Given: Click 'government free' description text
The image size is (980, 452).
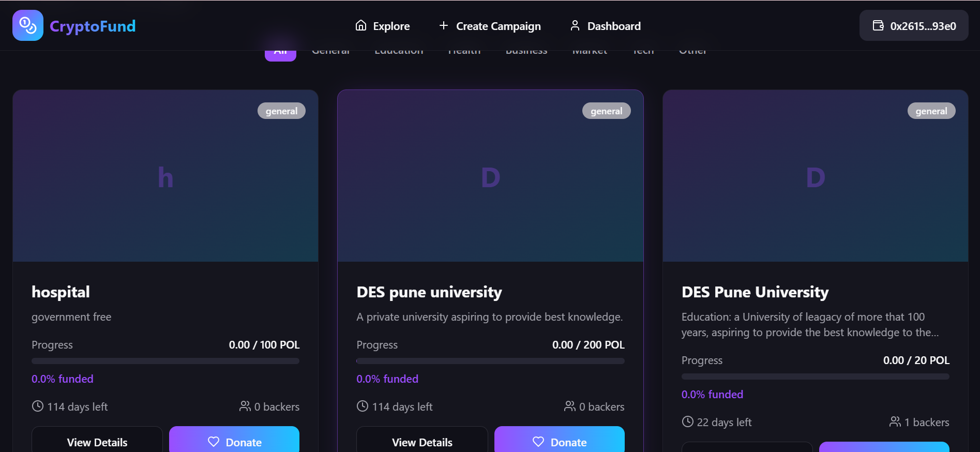Looking at the screenshot, I should coord(71,317).
